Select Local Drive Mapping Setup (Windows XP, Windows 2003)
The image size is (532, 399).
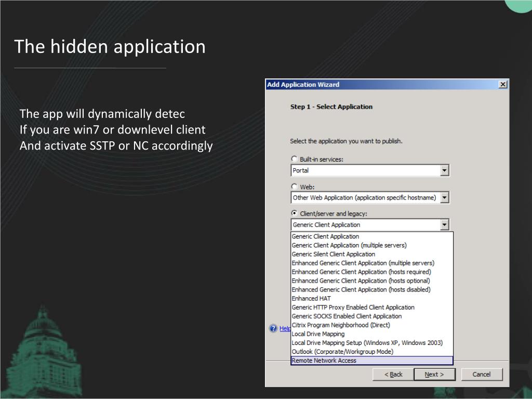tap(372, 343)
